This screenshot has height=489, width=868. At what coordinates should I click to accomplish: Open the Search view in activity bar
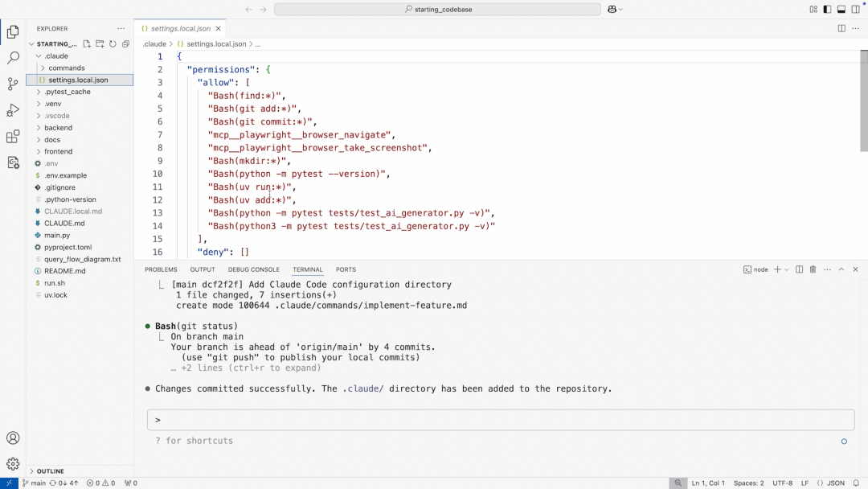13,58
